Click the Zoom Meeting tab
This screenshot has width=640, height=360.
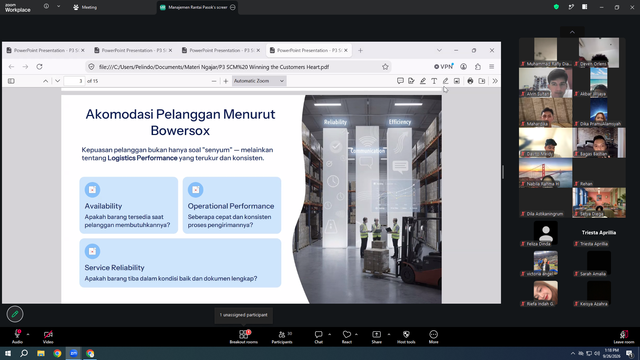(x=85, y=7)
